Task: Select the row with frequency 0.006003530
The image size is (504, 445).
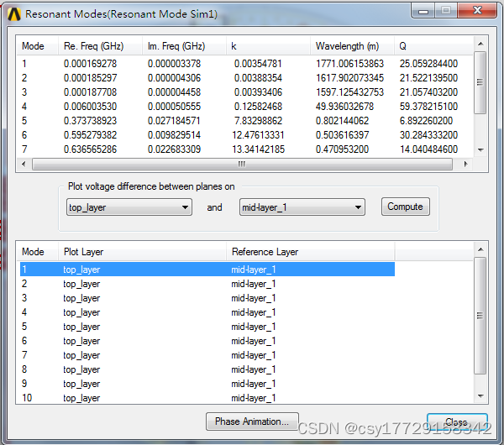Action: [x=244, y=107]
